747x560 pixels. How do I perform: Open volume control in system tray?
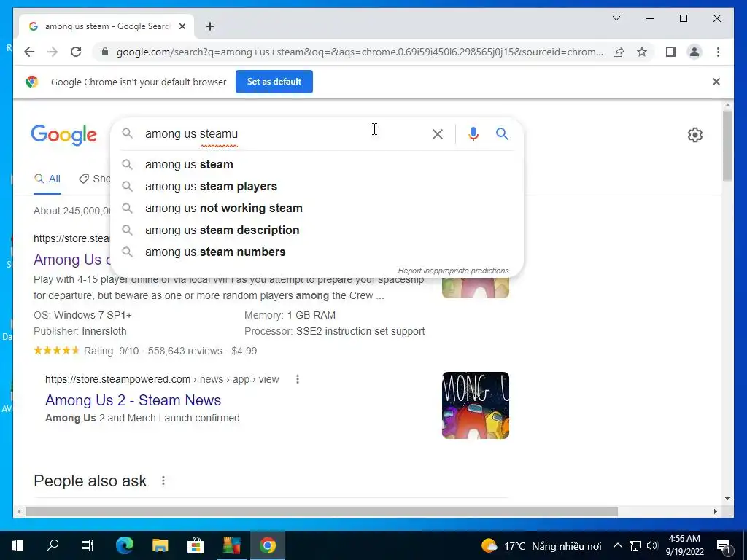[652, 545]
